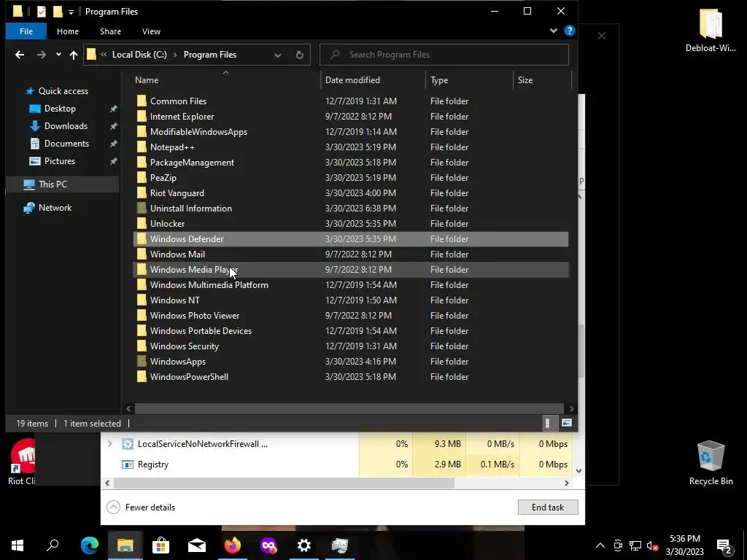Open the View ribbon tab
The image size is (747, 560).
(151, 31)
